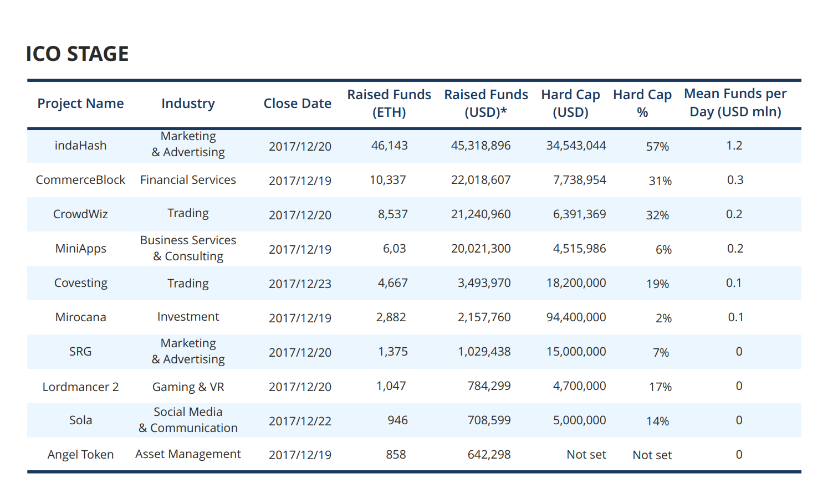838x504 pixels.
Task: Click the 8,537 ETH raised value
Action: (393, 214)
